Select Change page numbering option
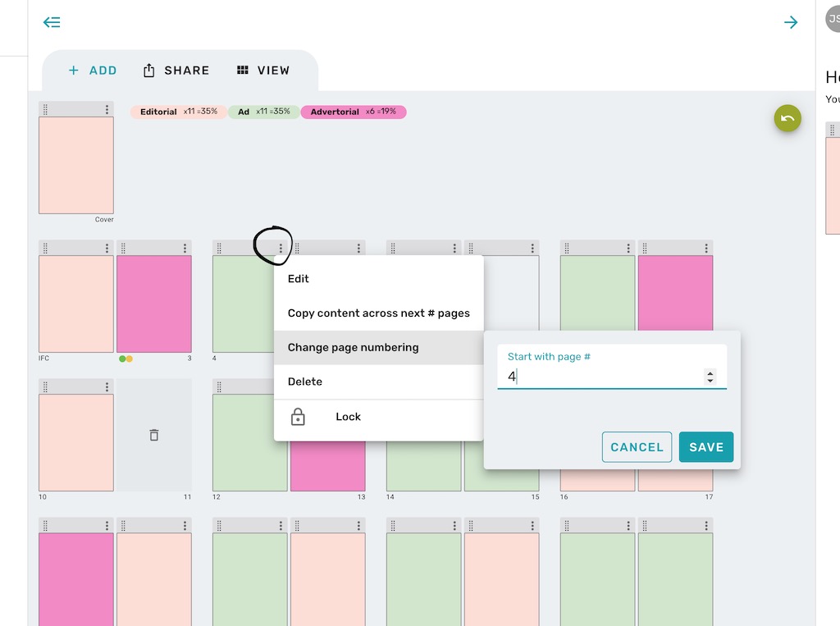The width and height of the screenshot is (840, 626). [x=353, y=347]
